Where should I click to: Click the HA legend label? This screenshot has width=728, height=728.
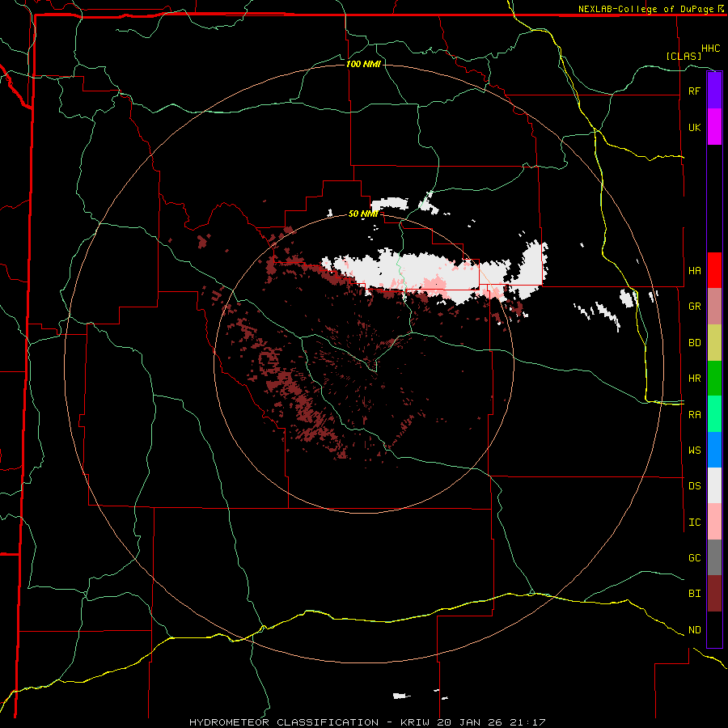click(x=694, y=270)
